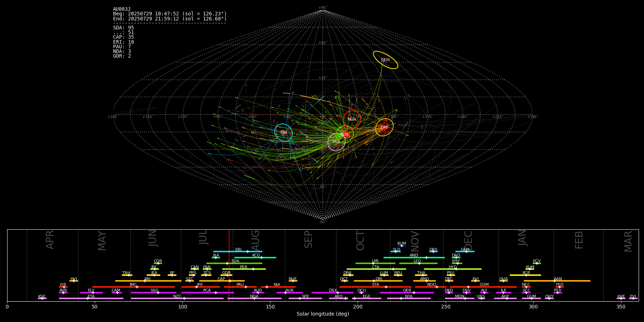
Task: Select the PCA shower bar in timeline
Action: point(208,293)
